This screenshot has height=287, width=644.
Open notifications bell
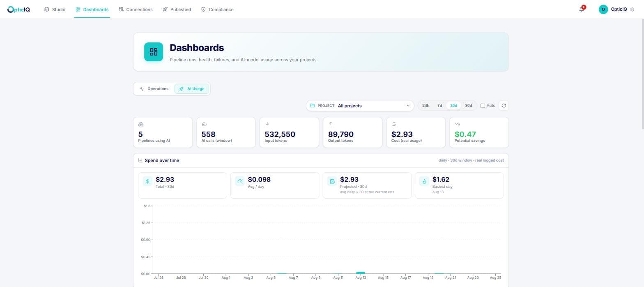582,9
